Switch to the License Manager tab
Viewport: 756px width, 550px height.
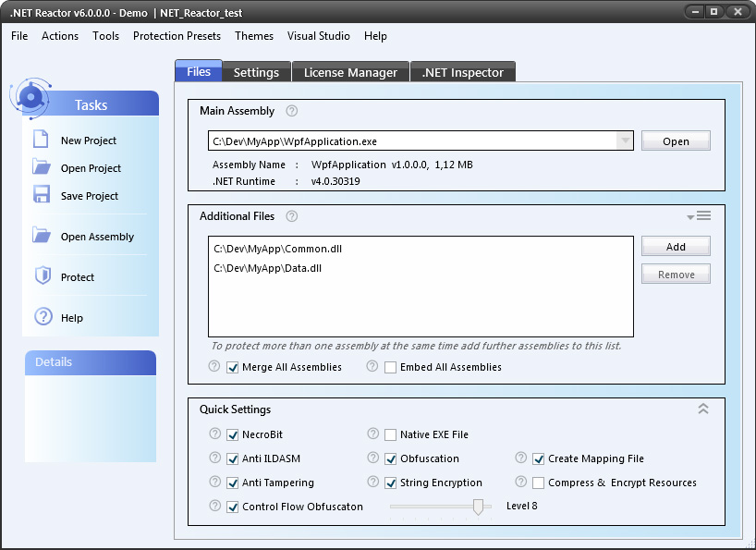point(350,72)
